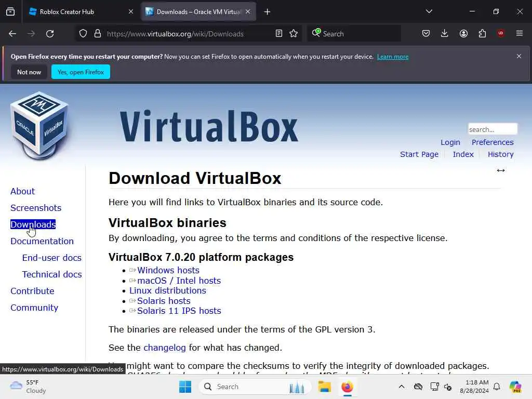Open the weather widget showing 55°F Cloudy

[x=28, y=387]
